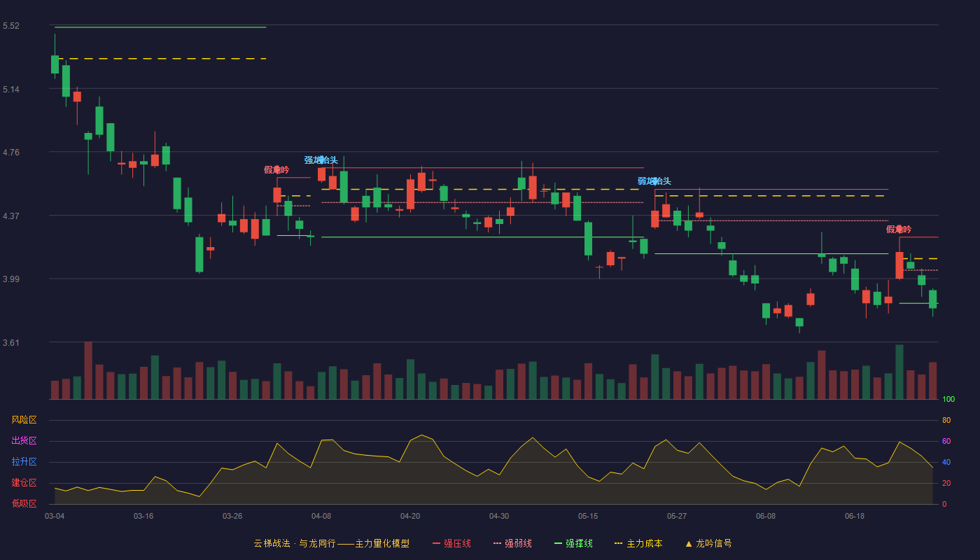The image size is (980, 560).
Task: Click the 强龙抬头 signal marker
Action: tap(321, 160)
